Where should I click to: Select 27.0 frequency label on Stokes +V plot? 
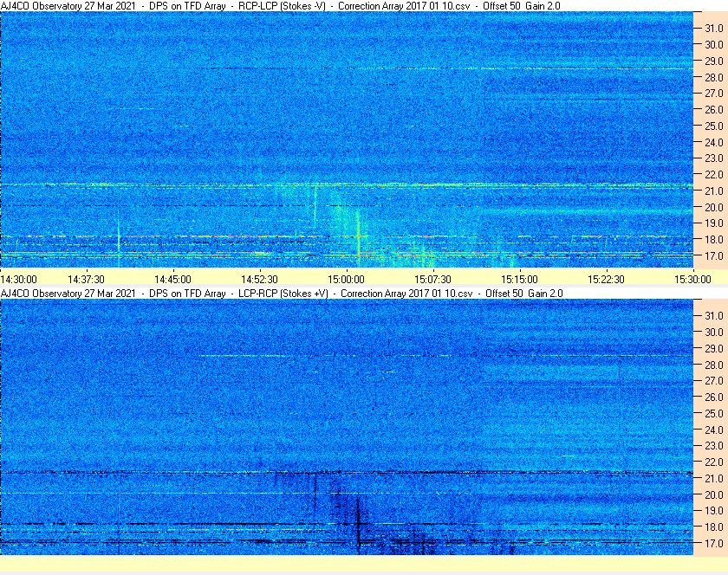click(714, 380)
